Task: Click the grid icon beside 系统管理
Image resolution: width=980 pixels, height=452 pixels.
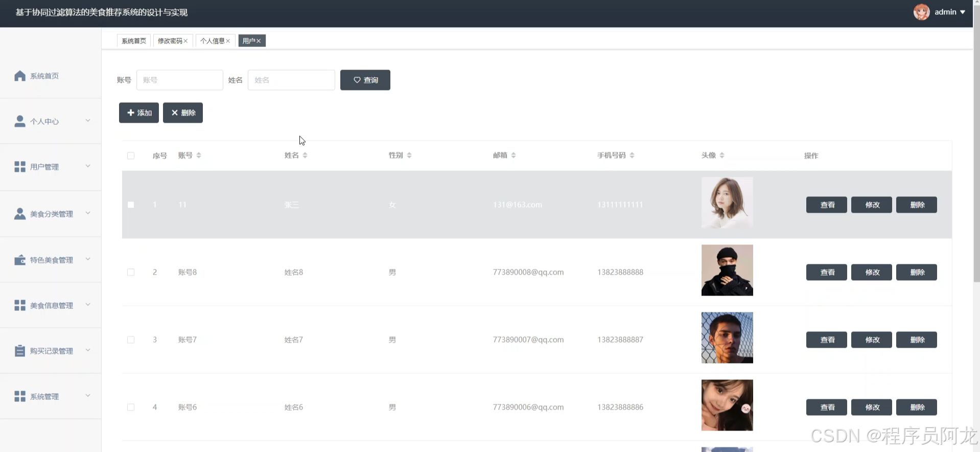Action: [20, 396]
